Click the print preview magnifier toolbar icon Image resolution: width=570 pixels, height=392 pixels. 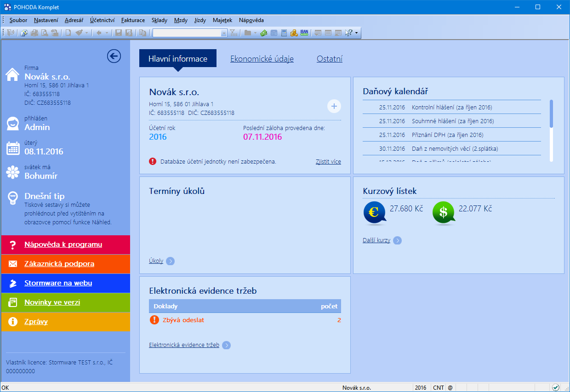pos(45,33)
